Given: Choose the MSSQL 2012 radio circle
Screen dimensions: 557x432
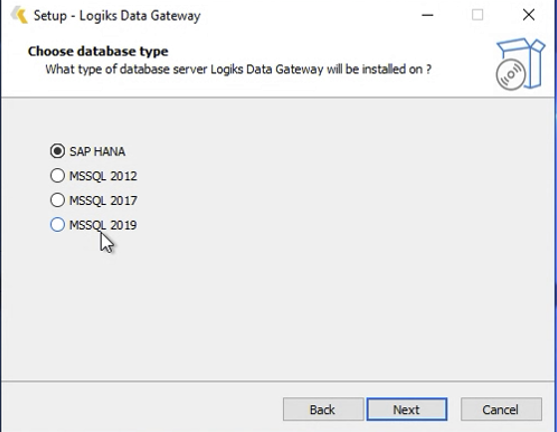Looking at the screenshot, I should coord(58,176).
